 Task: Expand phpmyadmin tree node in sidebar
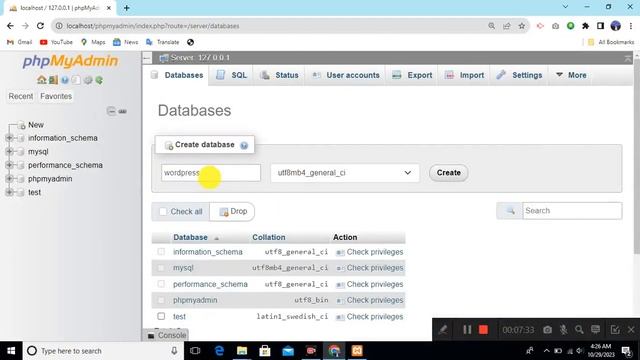pyautogui.click(x=9, y=179)
